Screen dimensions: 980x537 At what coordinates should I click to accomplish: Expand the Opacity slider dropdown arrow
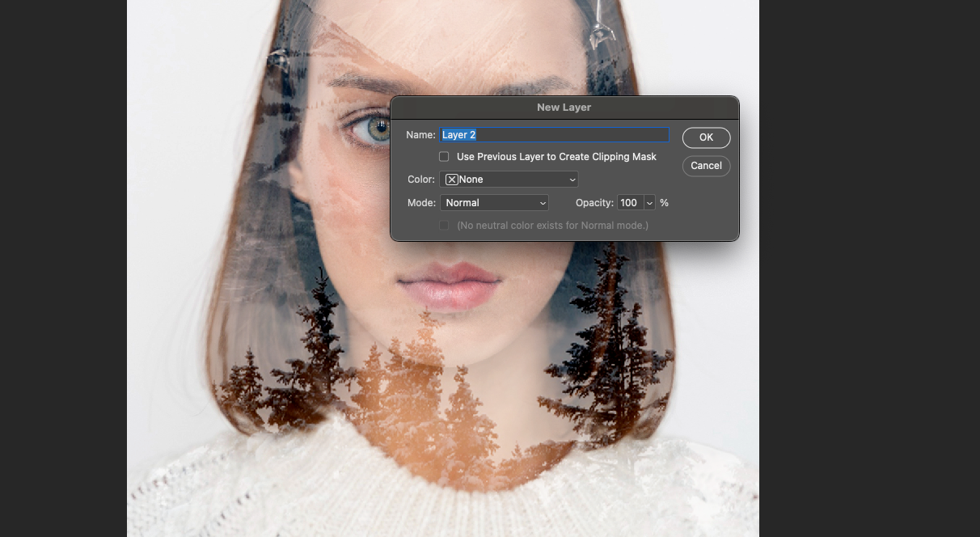(649, 203)
